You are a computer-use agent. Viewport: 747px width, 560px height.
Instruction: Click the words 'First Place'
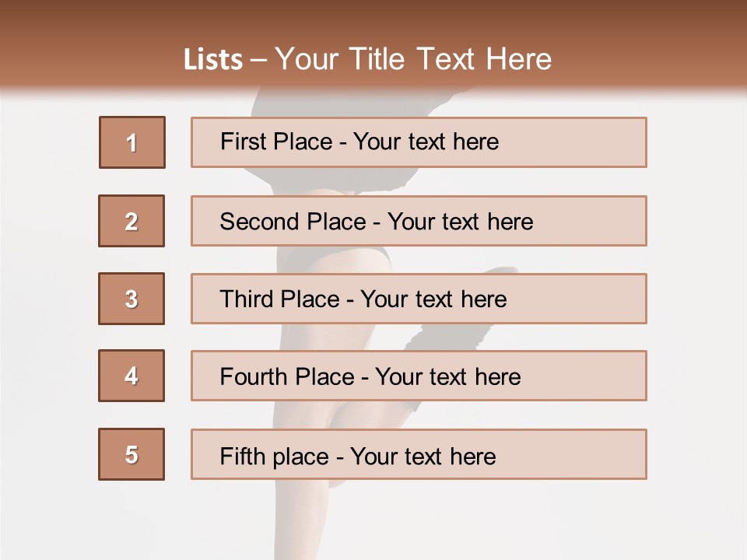(x=276, y=142)
